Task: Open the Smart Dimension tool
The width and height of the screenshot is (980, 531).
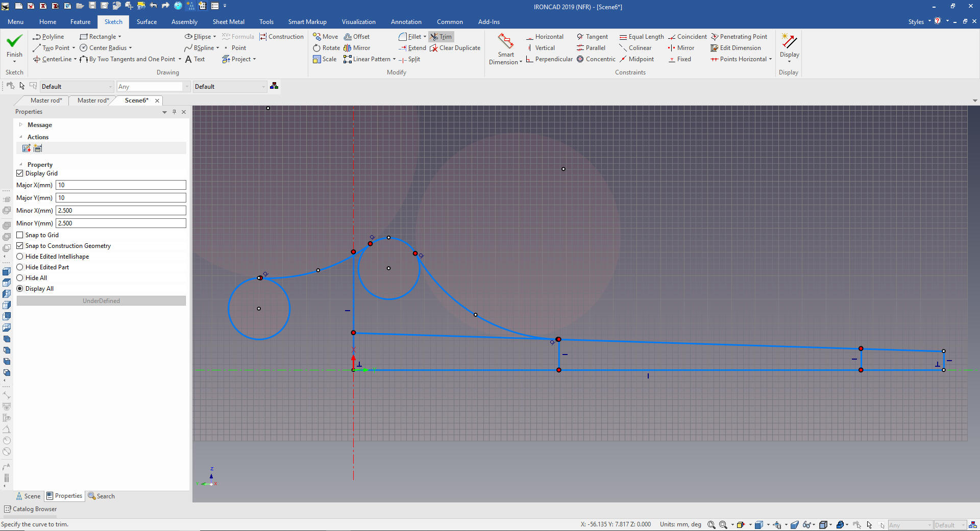Action: pos(505,49)
